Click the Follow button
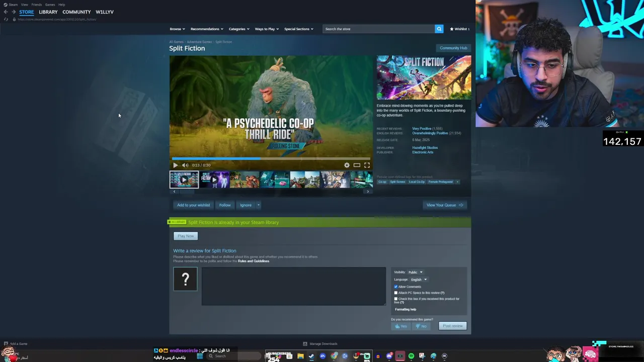Viewport: 644px width, 362px height. [225, 205]
